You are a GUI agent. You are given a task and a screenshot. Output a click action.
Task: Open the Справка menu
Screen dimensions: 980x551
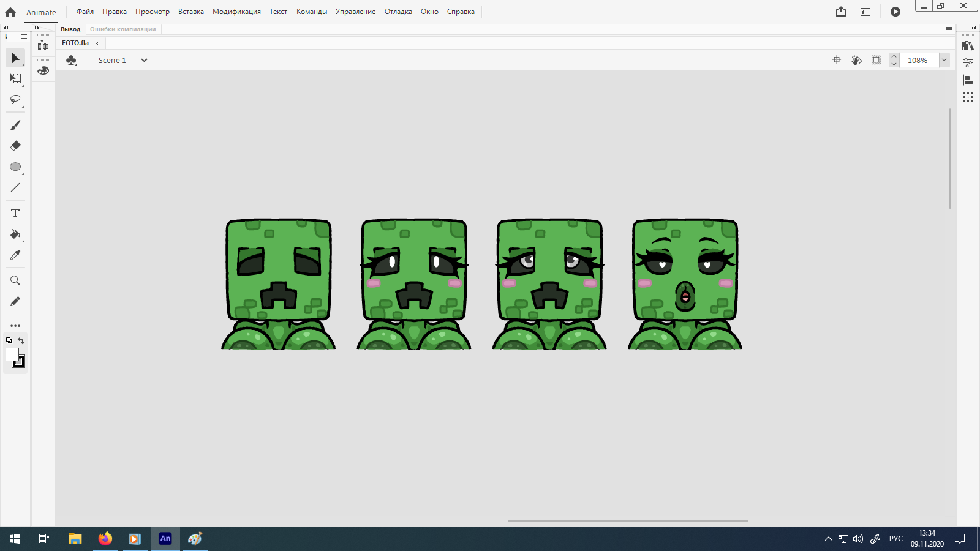click(461, 12)
